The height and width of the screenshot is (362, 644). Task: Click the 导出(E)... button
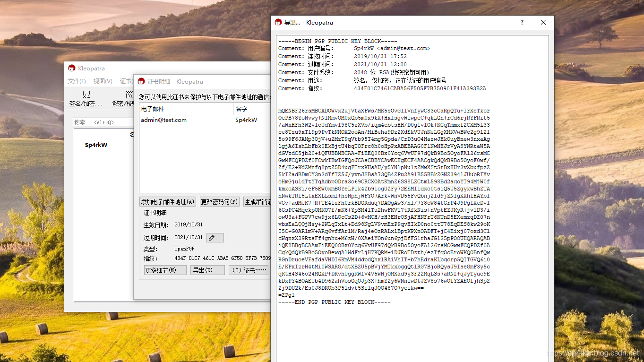207,270
